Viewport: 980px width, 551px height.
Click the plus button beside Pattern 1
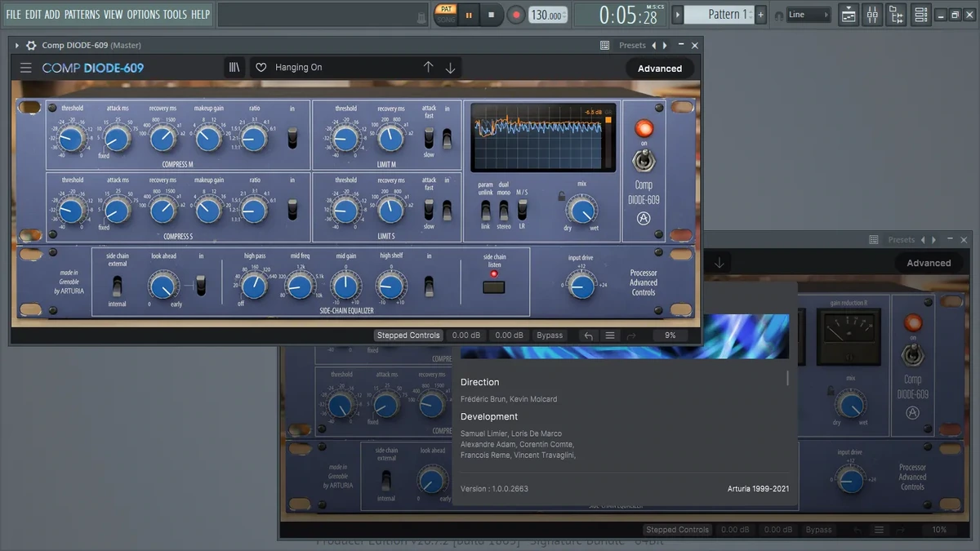761,15
